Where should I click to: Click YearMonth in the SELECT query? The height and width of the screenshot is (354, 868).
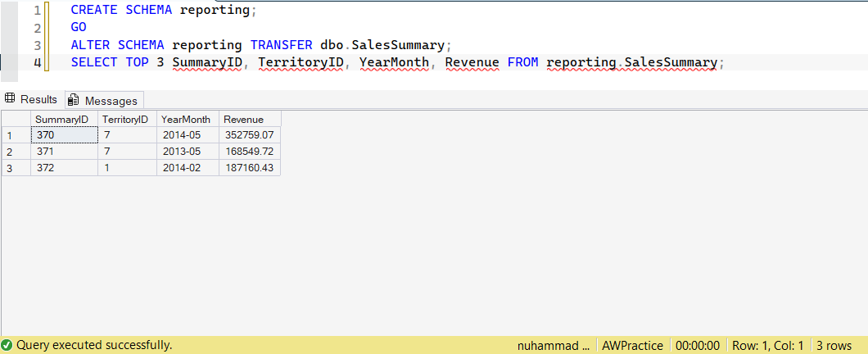394,62
